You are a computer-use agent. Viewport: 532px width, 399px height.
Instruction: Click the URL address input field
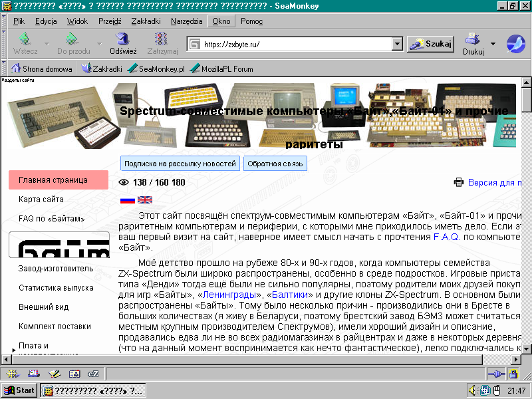(297, 44)
